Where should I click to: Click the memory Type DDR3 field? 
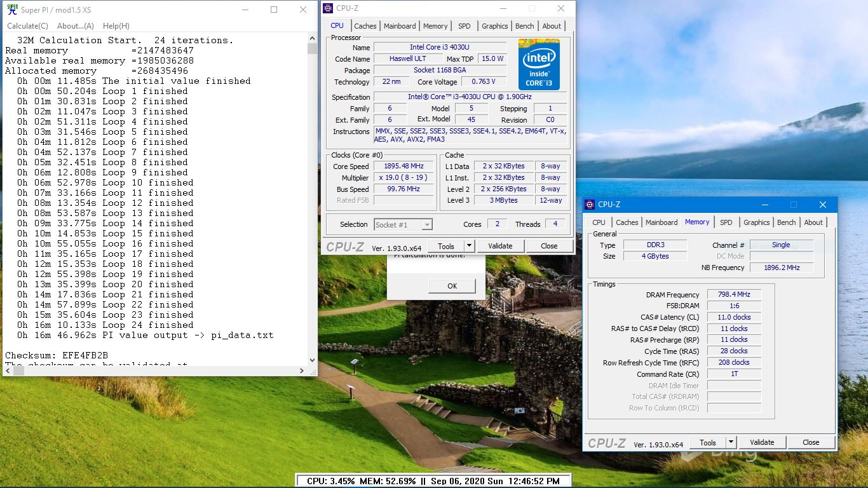[654, 245]
